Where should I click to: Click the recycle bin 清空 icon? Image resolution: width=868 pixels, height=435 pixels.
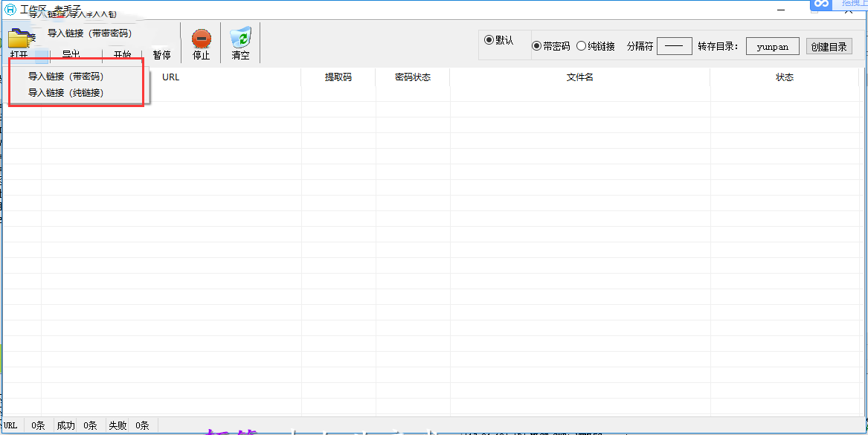[240, 38]
